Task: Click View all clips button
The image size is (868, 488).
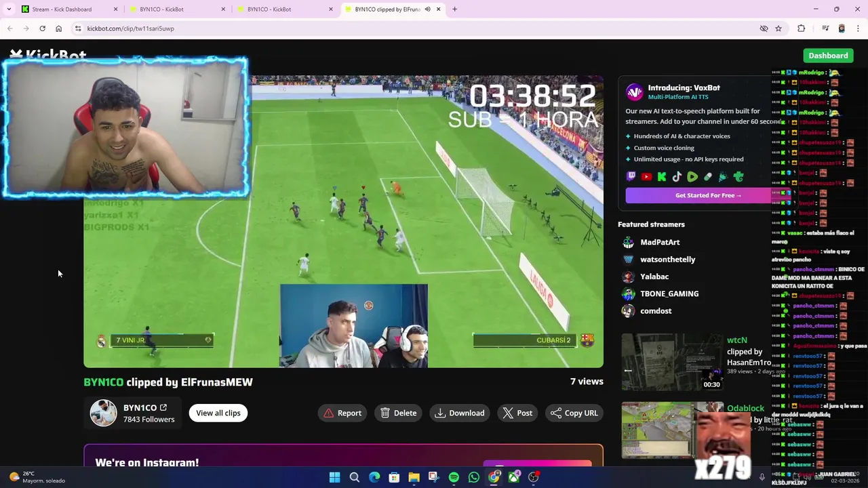Action: (218, 413)
